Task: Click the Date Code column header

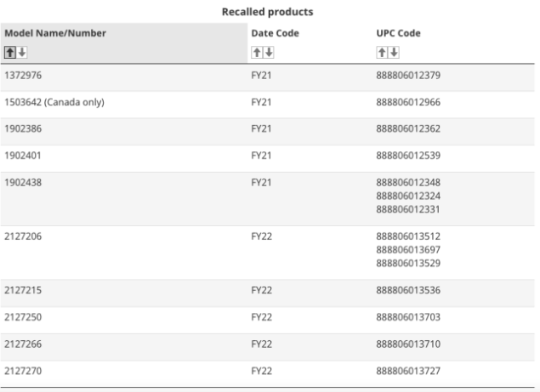Action: (x=276, y=33)
